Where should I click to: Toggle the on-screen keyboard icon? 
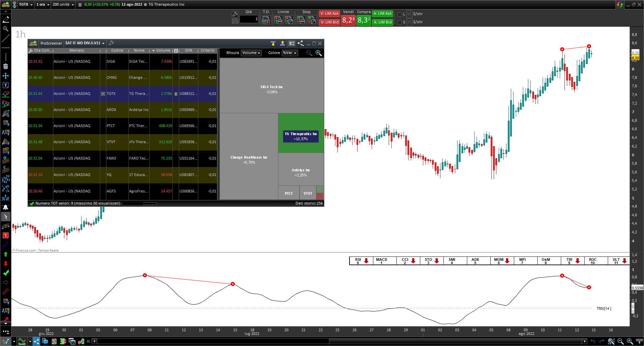click(235, 21)
